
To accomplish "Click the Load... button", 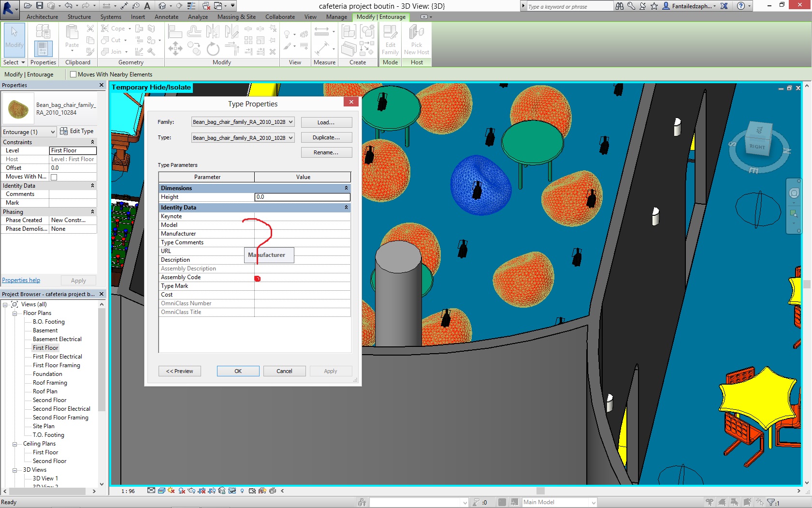I will [x=326, y=122].
